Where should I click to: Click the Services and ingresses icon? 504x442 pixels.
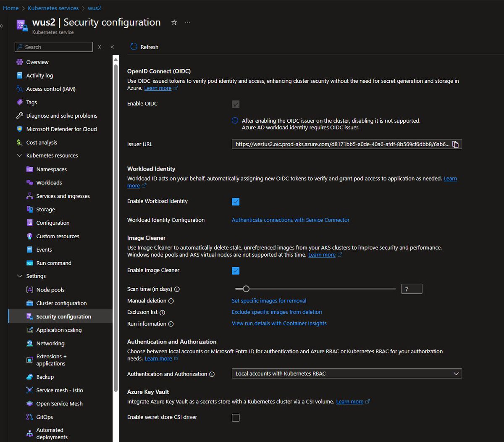pos(29,196)
